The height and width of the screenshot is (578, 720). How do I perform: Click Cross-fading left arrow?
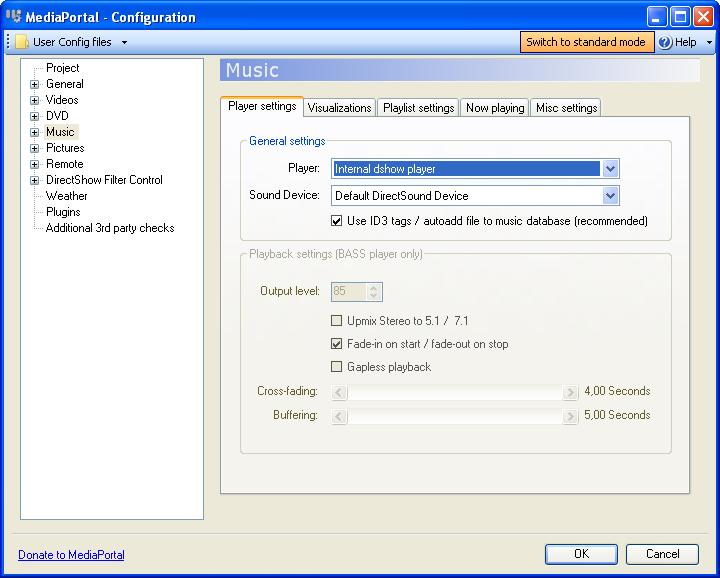coord(339,392)
